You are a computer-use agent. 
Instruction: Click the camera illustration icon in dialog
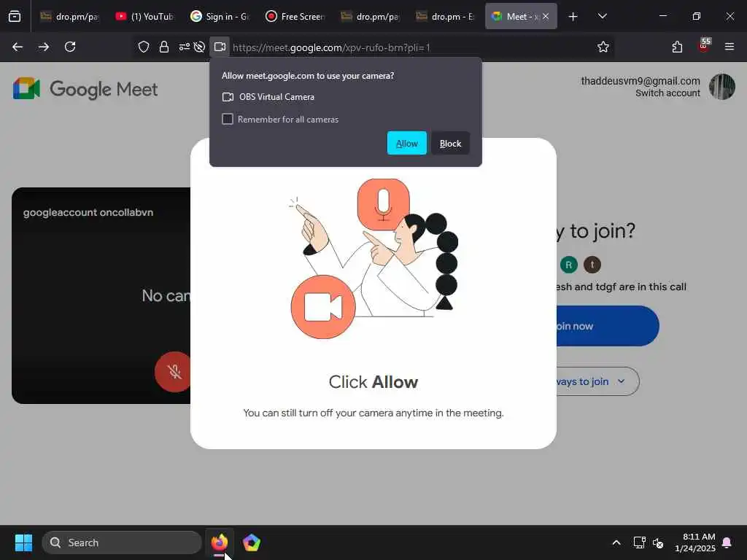323,307
